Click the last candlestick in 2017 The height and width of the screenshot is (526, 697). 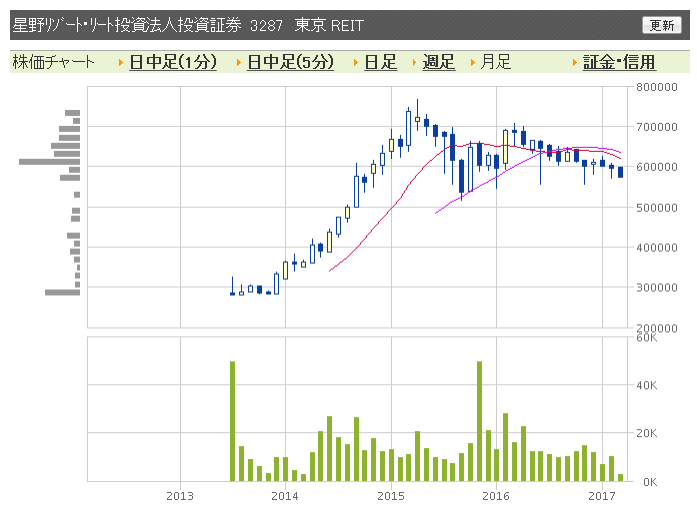click(621, 172)
